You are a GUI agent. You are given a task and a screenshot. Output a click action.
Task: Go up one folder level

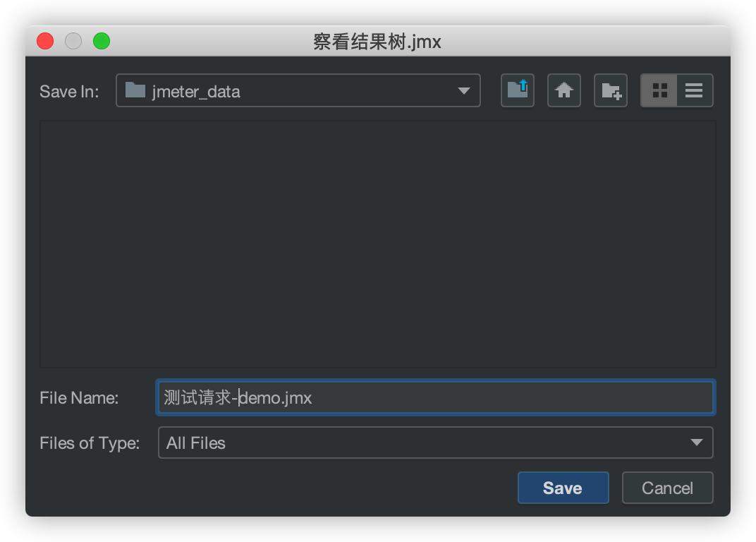(518, 90)
